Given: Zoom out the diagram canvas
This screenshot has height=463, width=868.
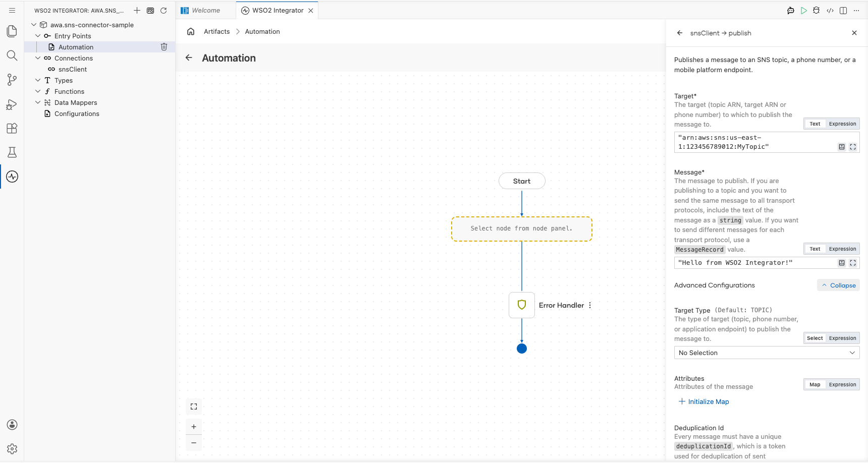Looking at the screenshot, I should [194, 443].
